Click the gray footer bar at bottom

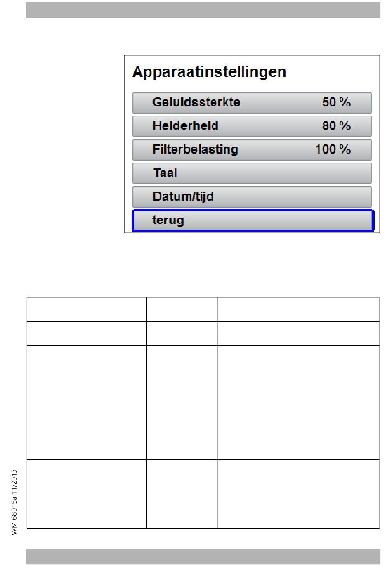(x=203, y=556)
